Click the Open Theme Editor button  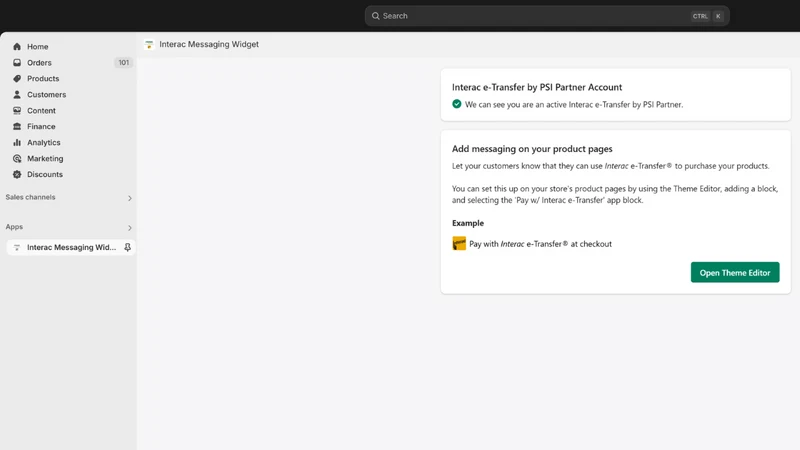[x=735, y=272]
